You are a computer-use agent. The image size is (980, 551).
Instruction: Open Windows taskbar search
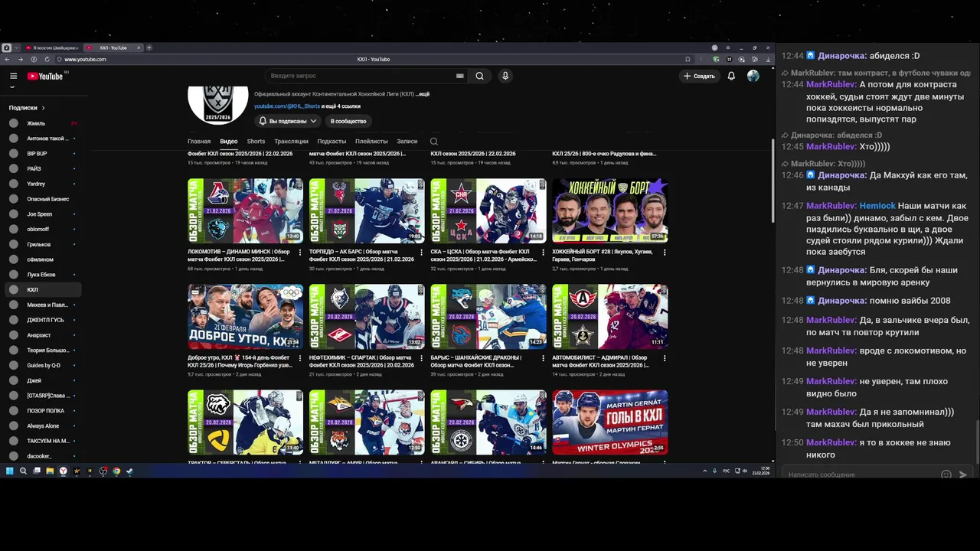click(23, 471)
